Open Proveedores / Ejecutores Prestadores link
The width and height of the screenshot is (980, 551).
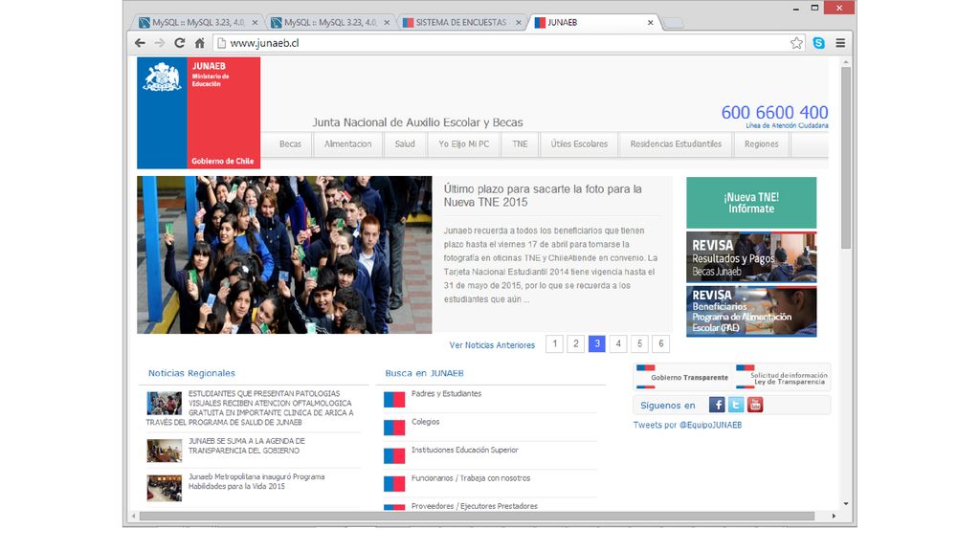475,506
